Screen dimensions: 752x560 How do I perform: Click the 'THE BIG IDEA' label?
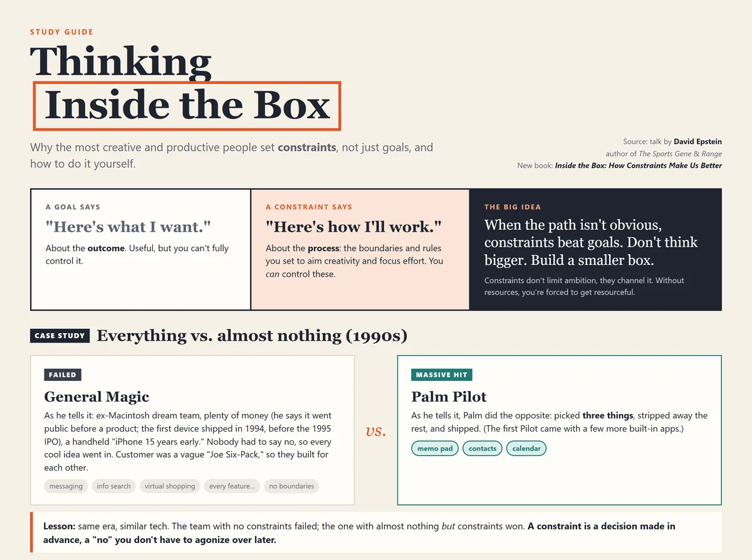[x=513, y=207]
